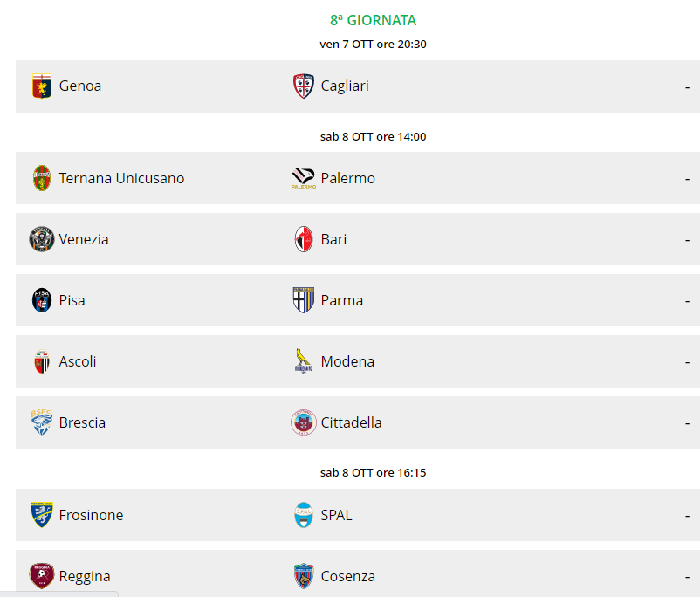700x597 pixels.
Task: Open the Frosinone team name
Action: click(x=91, y=515)
